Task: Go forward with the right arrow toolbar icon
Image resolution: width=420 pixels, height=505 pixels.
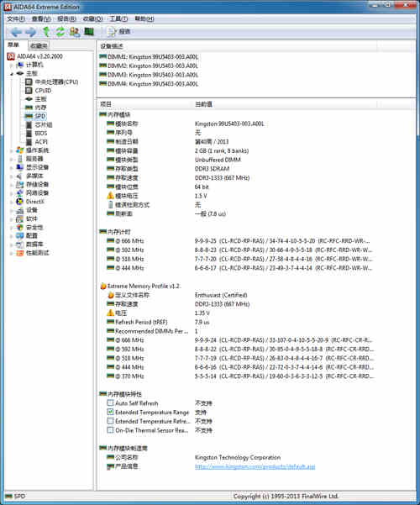Action: [31, 32]
